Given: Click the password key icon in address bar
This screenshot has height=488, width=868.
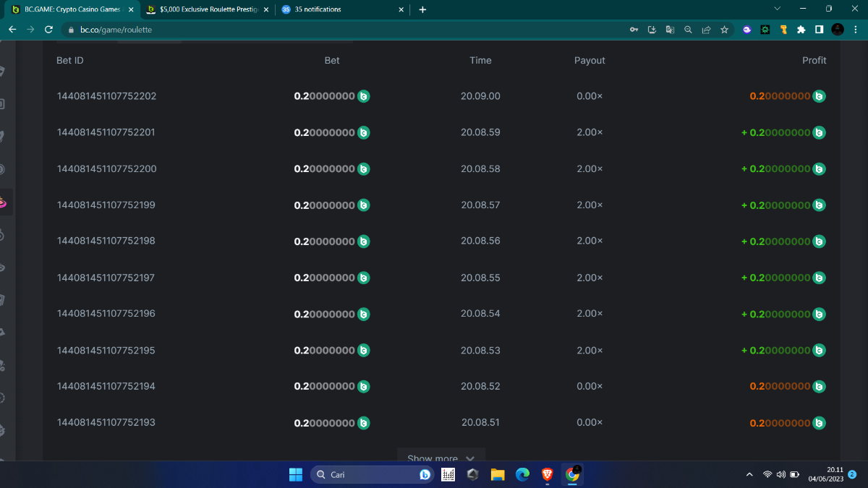Looking at the screenshot, I should [634, 30].
